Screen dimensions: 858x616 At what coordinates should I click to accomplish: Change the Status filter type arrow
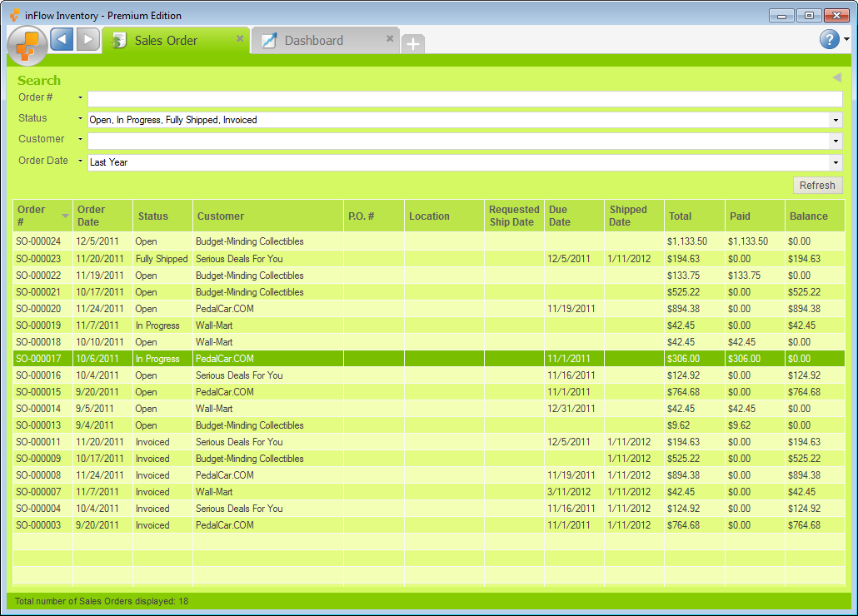[x=81, y=118]
